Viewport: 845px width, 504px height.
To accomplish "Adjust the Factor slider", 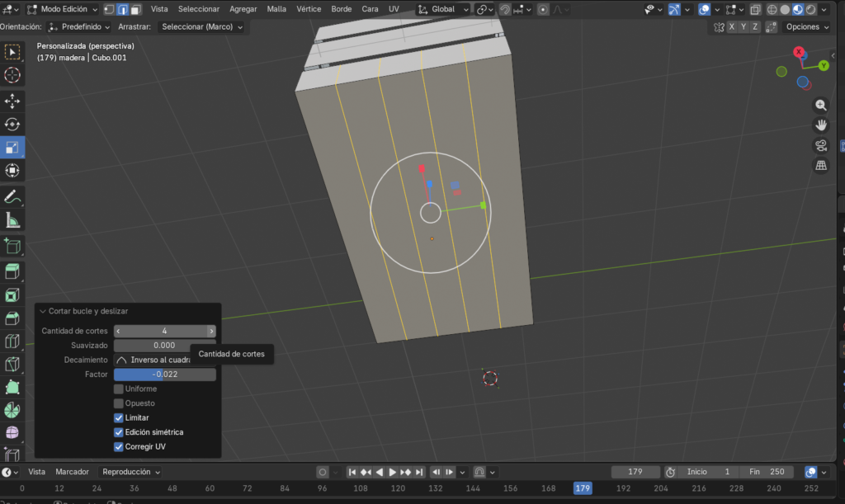I will click(x=165, y=374).
